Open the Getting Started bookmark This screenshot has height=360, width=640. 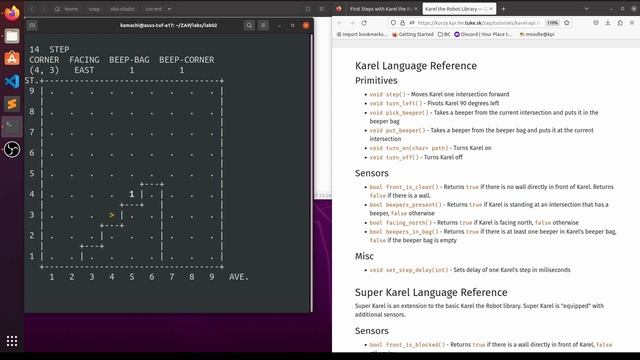tap(413, 34)
